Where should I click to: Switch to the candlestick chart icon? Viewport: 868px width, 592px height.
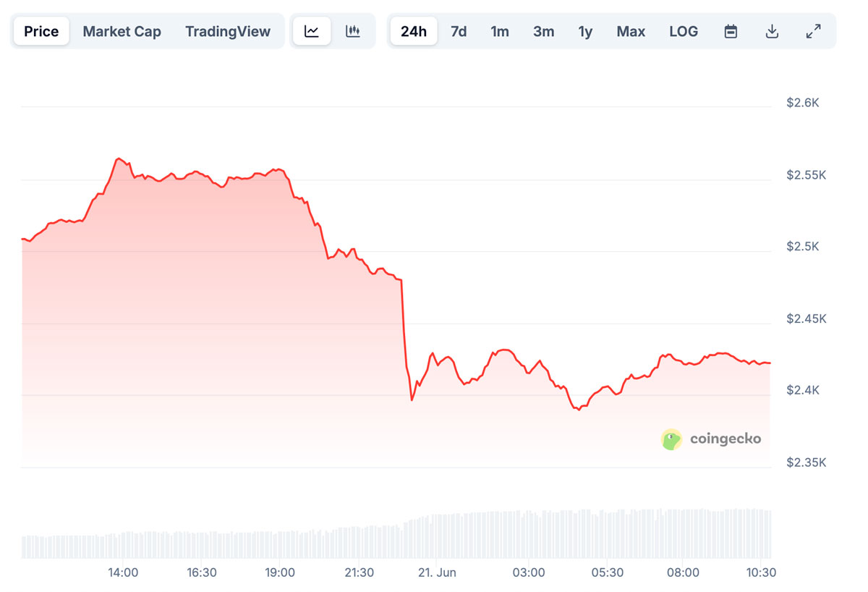(354, 31)
